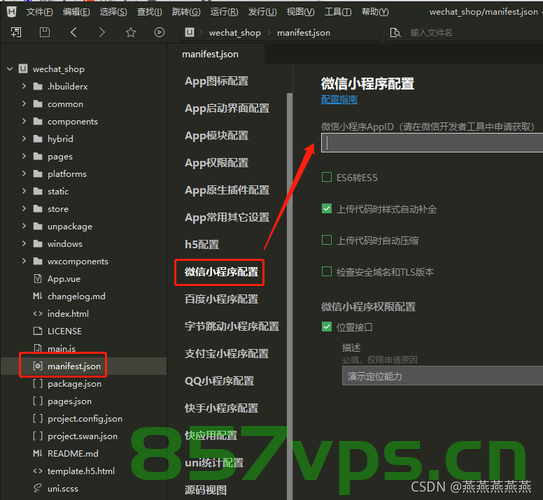Open h5配置 section
Viewport: 543px width, 500px height.
202,244
